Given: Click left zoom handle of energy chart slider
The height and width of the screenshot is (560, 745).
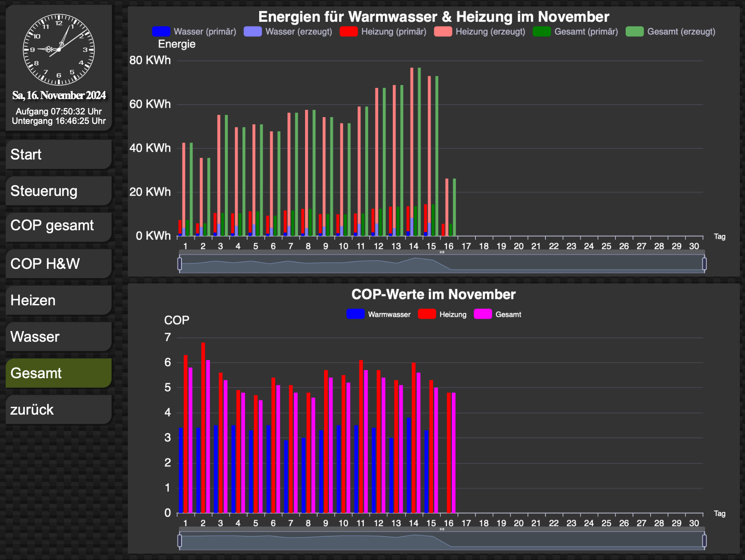Looking at the screenshot, I should (180, 264).
